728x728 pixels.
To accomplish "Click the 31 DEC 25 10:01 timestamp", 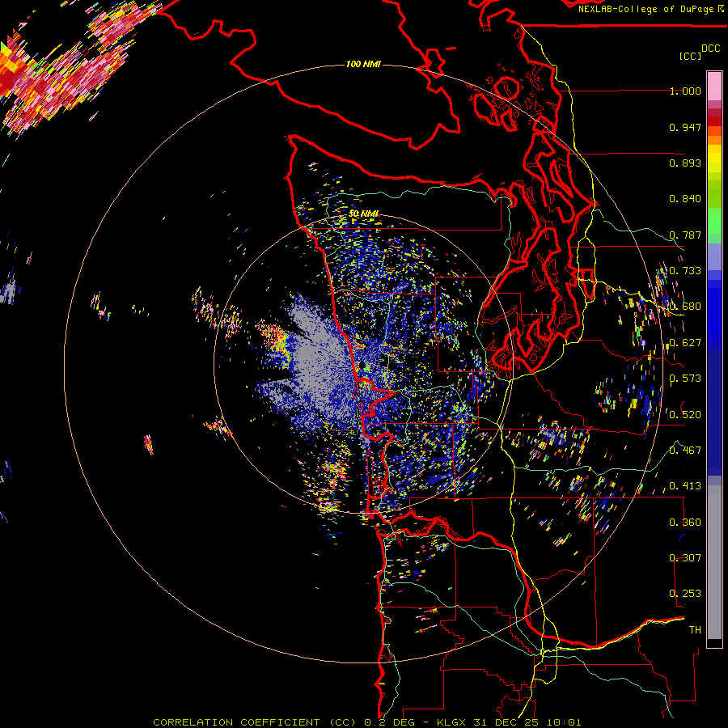I will point(527,722).
